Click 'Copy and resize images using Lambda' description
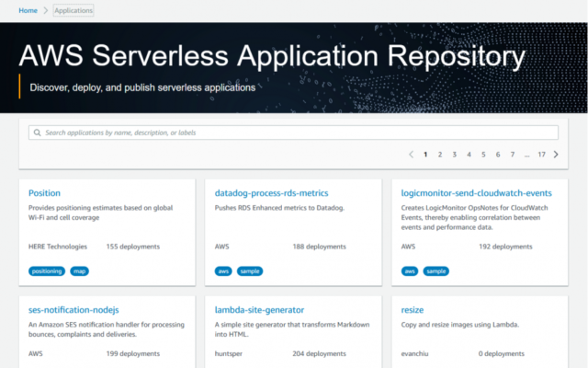 click(459, 325)
